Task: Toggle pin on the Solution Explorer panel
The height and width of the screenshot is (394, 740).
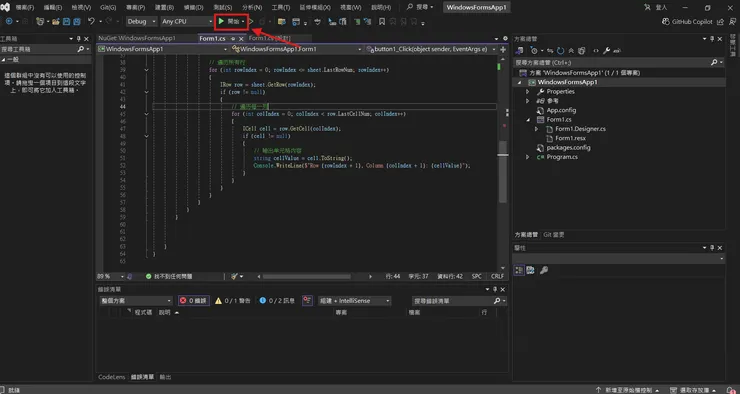Action: pyautogui.click(x=712, y=39)
